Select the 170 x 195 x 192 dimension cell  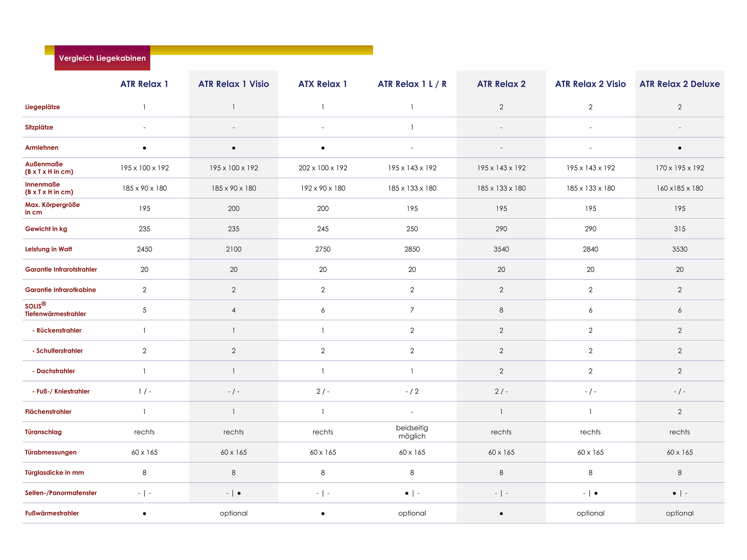[x=679, y=168]
